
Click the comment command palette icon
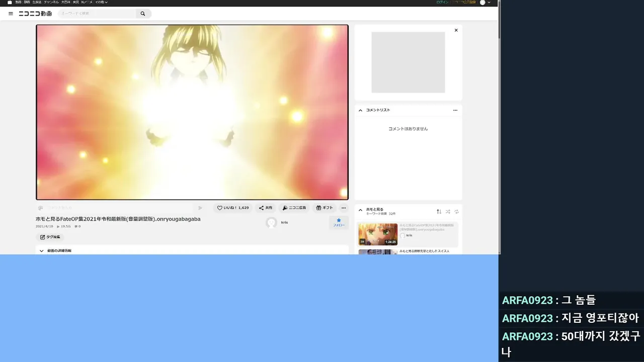pos(41,208)
